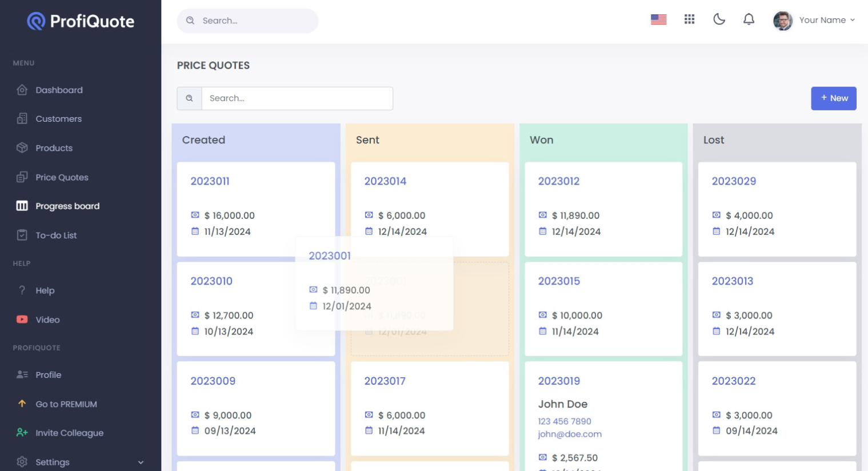868x471 pixels.
Task: Click Go to PREMIUM
Action: coord(66,404)
